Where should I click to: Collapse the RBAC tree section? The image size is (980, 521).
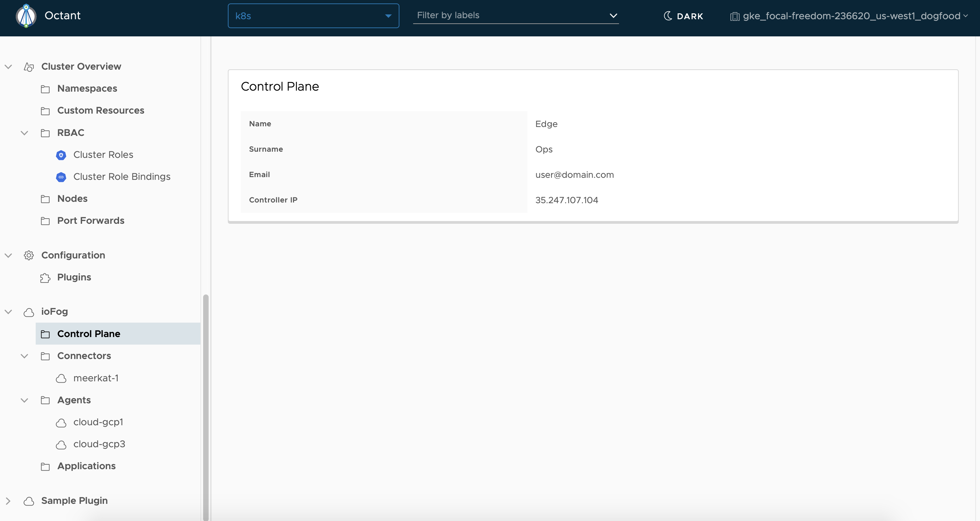[24, 133]
